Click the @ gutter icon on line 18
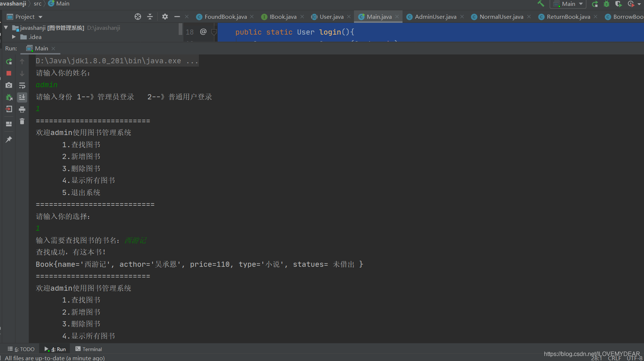This screenshot has height=361, width=644. click(203, 32)
